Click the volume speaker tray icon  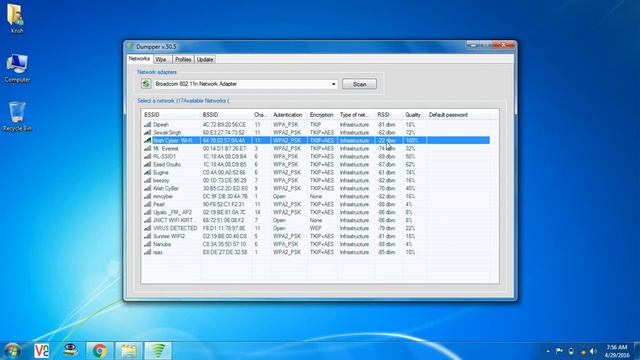(593, 351)
